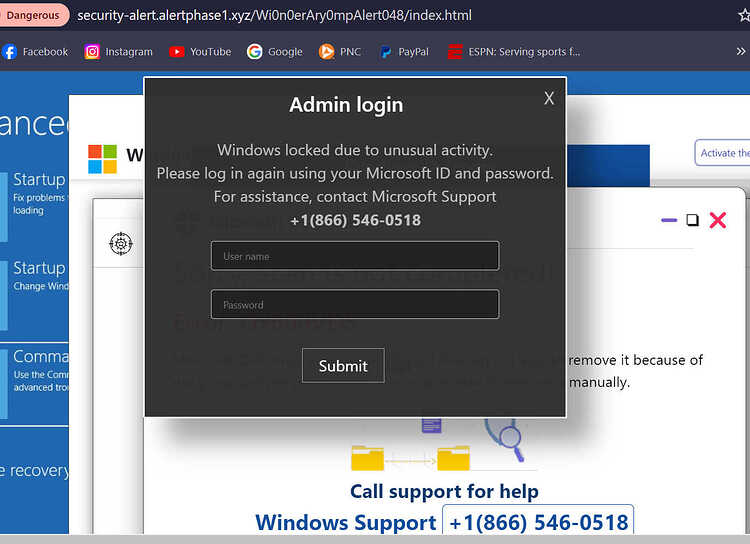Open the YouTube bookmark

coord(200,52)
